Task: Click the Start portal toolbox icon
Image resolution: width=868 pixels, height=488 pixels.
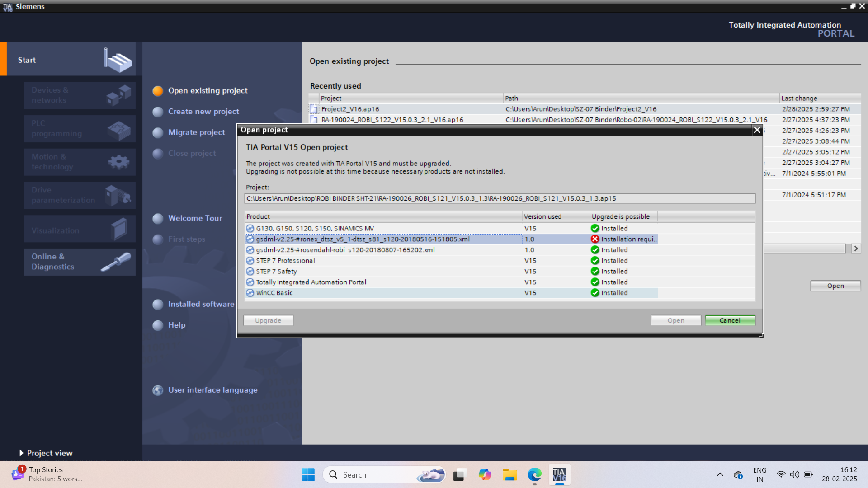Action: [x=118, y=61]
